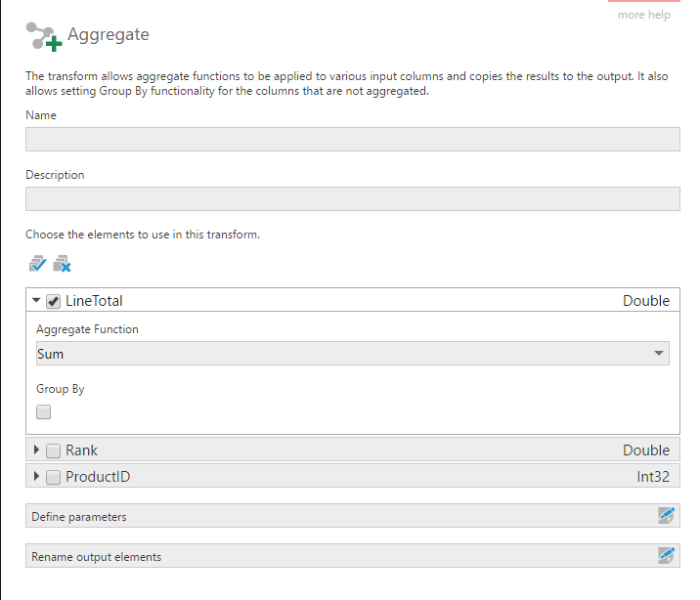Select the Rank row label
Image resolution: width=700 pixels, height=600 pixels.
(81, 450)
